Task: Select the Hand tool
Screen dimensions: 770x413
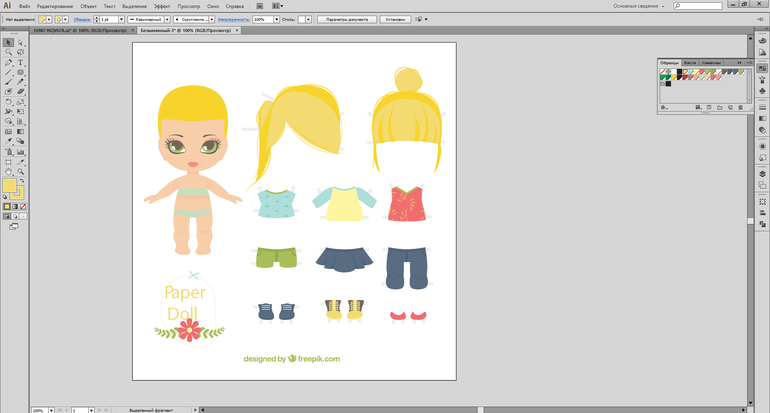Action: pos(9,171)
